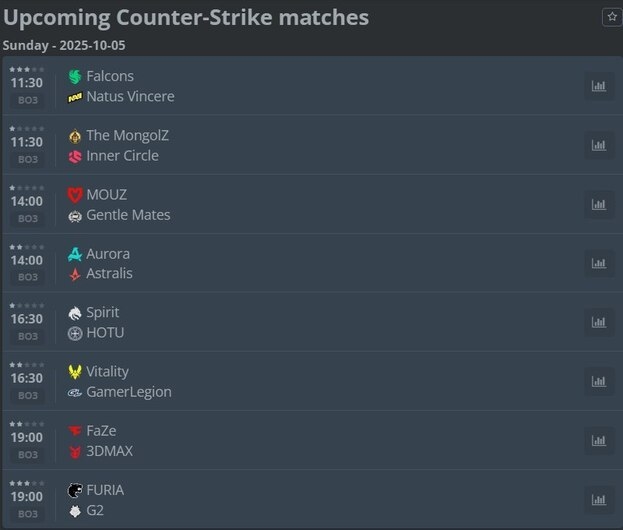Viewport: 623px width, 530px height.
Task: Show stats chart for FaZe vs 3DMAX
Action: pyautogui.click(x=599, y=440)
